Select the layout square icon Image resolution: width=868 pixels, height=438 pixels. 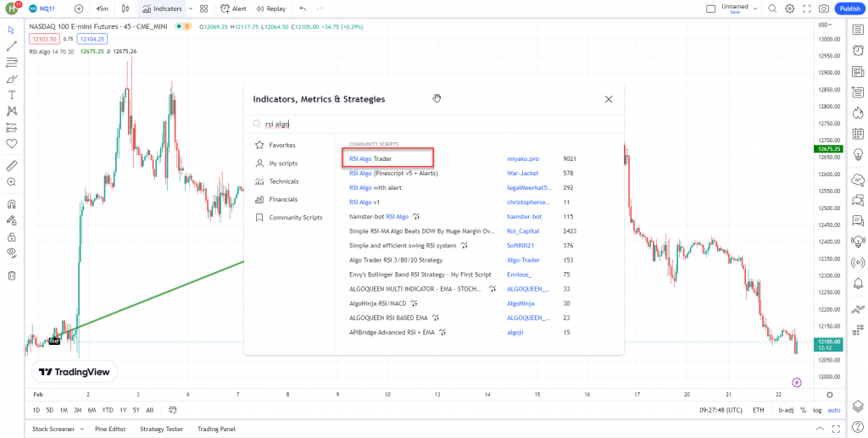[x=711, y=8]
